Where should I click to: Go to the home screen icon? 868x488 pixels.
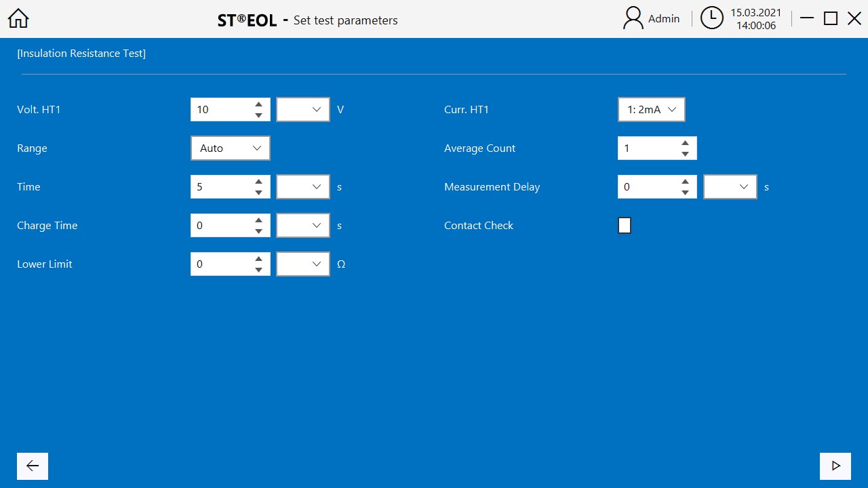(x=18, y=18)
